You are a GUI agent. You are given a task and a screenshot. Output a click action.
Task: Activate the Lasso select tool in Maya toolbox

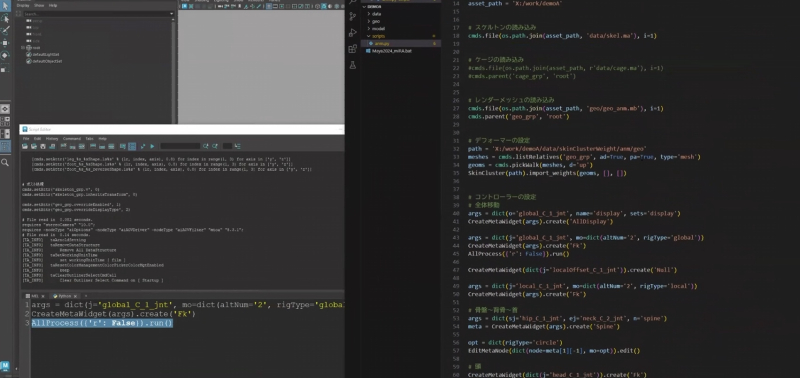[5, 19]
